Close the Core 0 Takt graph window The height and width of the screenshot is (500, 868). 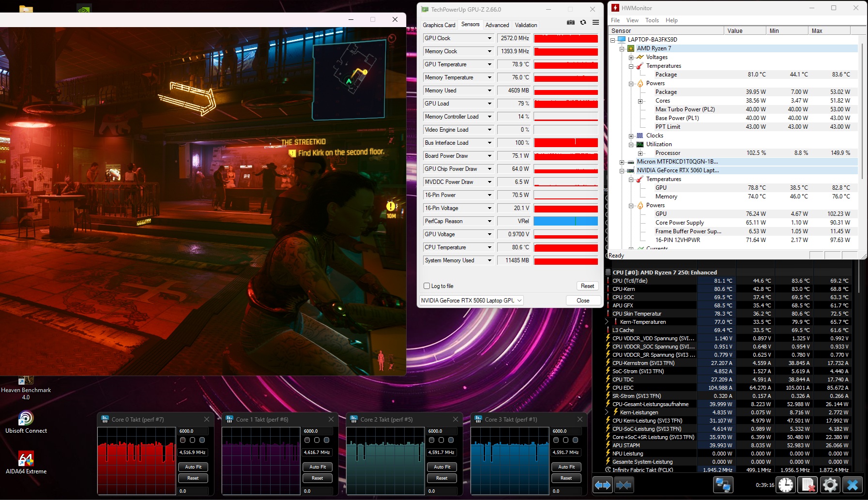pyautogui.click(x=207, y=419)
